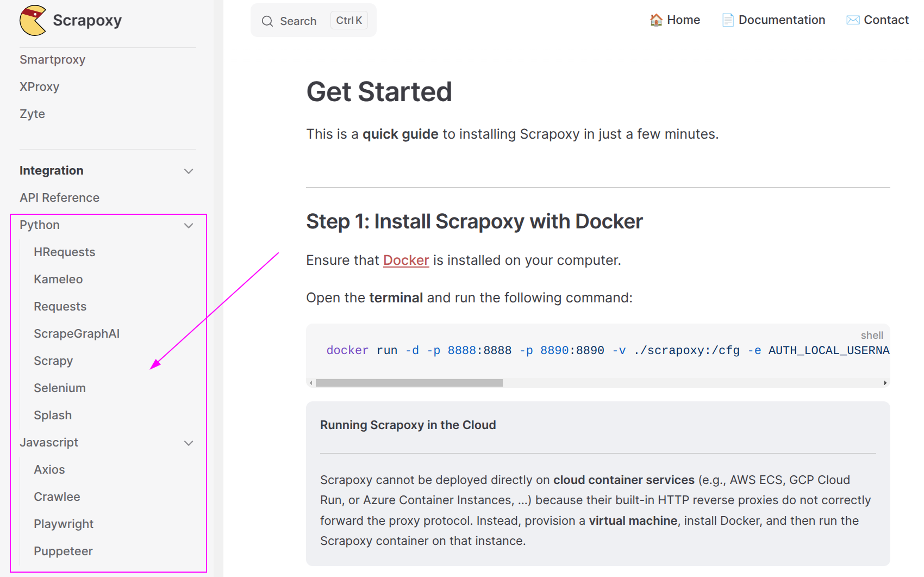Open Smartproxy sidebar entry
This screenshot has width=924, height=577.
click(52, 60)
